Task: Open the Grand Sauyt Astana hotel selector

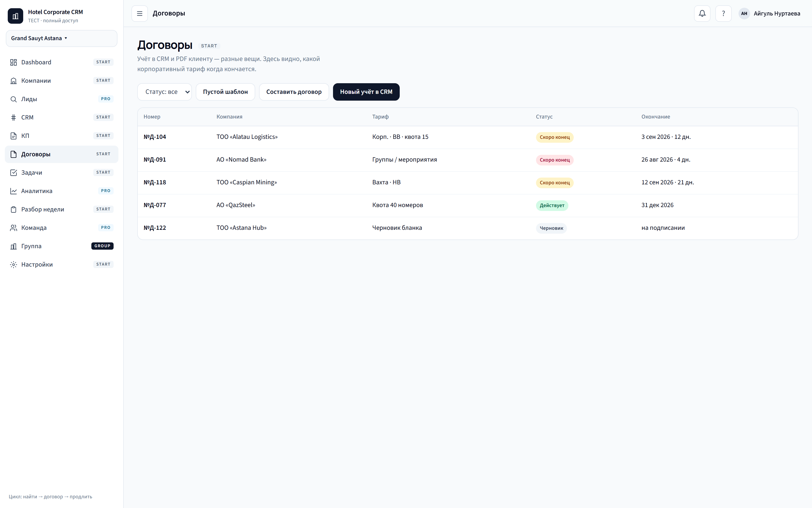Action: 61,38
